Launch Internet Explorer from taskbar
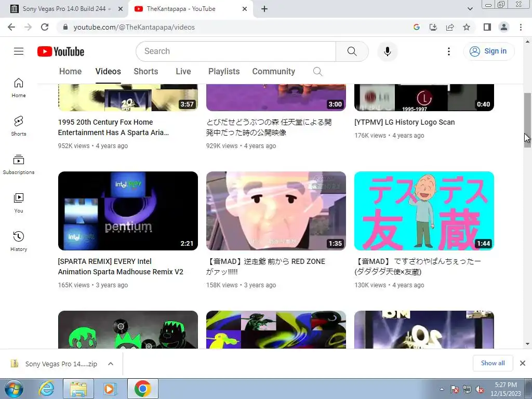Image resolution: width=532 pixels, height=399 pixels. click(x=46, y=389)
